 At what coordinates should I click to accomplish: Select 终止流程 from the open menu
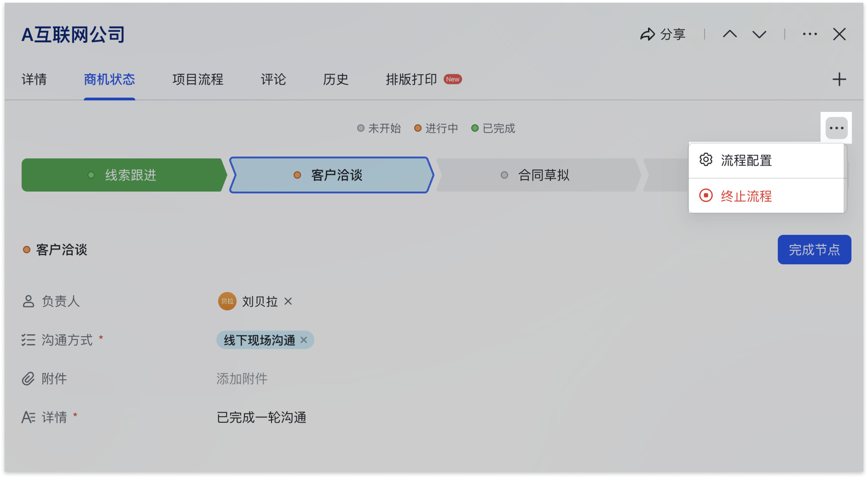[746, 196]
